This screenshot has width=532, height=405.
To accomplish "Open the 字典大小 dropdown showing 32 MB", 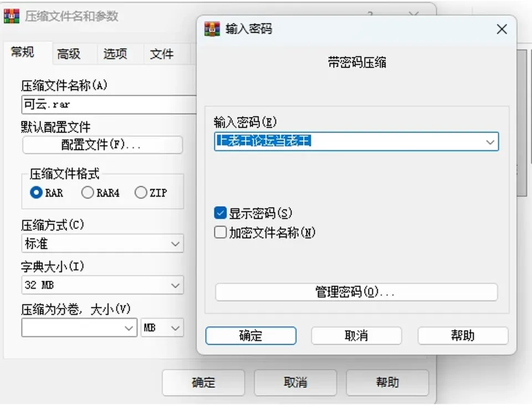I will coord(103,285).
